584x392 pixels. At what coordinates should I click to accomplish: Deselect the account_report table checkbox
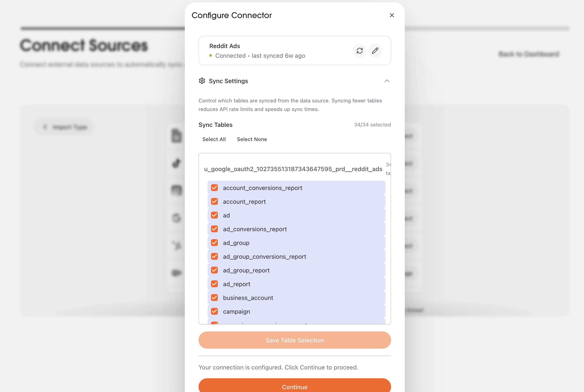214,201
